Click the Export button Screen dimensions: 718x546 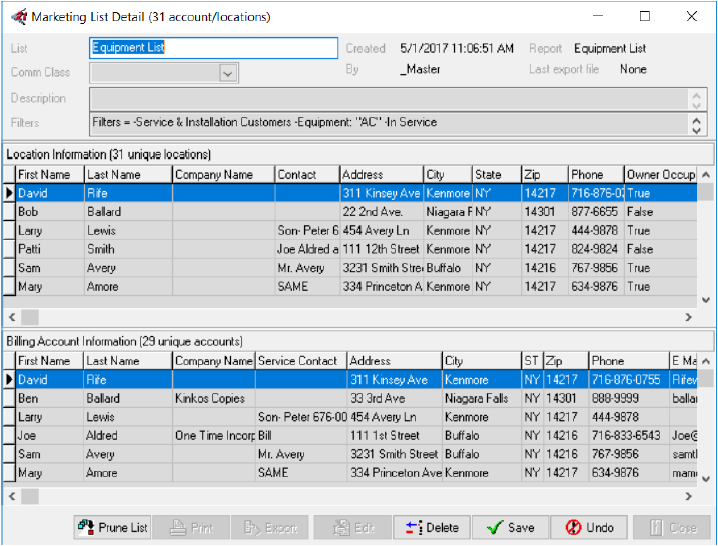click(x=270, y=528)
